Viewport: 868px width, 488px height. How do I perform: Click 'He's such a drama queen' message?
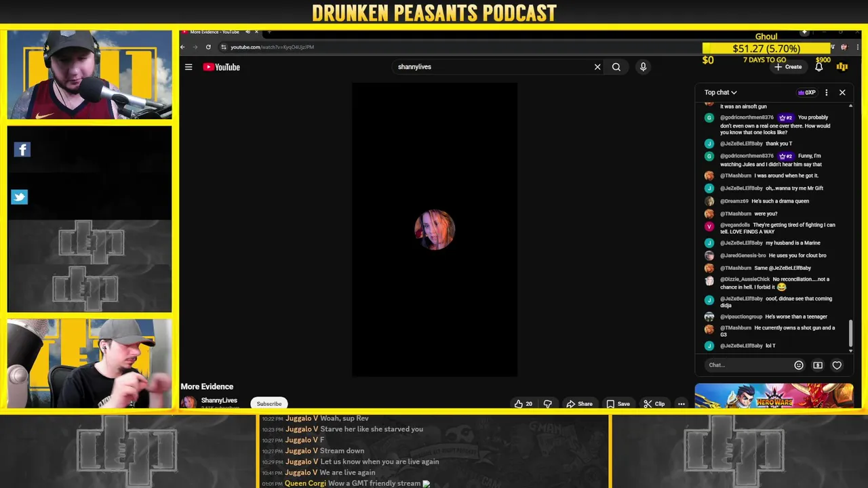click(x=780, y=201)
